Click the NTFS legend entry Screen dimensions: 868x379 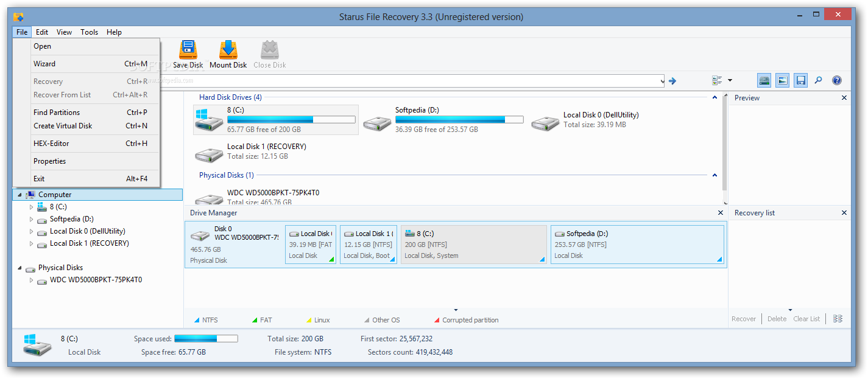206,320
